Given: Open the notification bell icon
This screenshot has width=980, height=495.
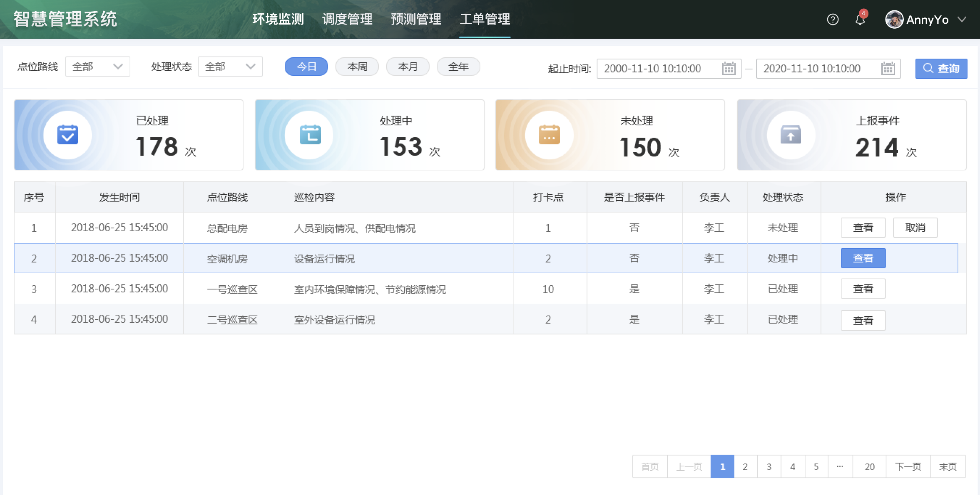Looking at the screenshot, I should [860, 20].
